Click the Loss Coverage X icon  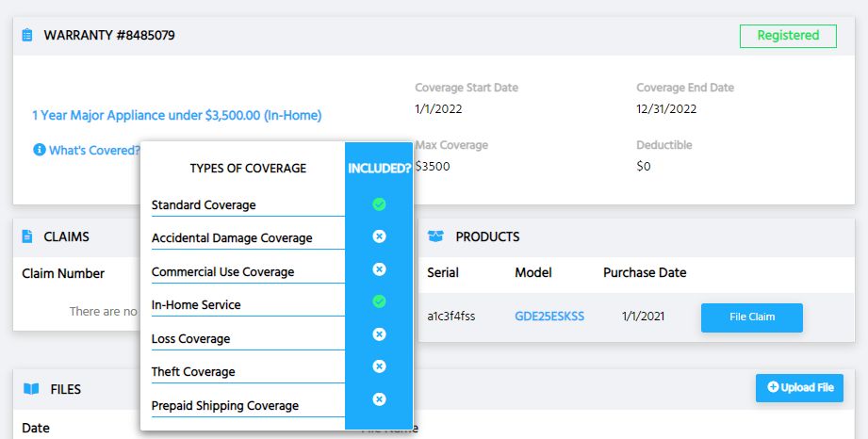pyautogui.click(x=379, y=334)
